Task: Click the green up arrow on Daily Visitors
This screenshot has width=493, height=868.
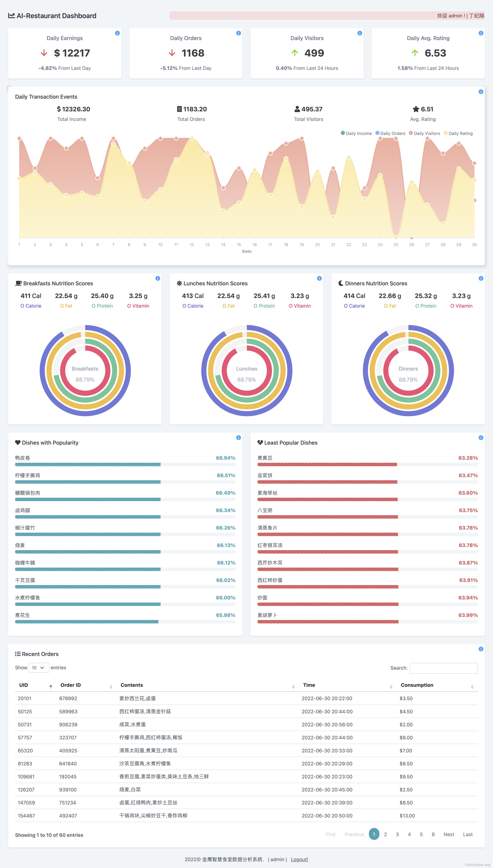Action: click(295, 53)
